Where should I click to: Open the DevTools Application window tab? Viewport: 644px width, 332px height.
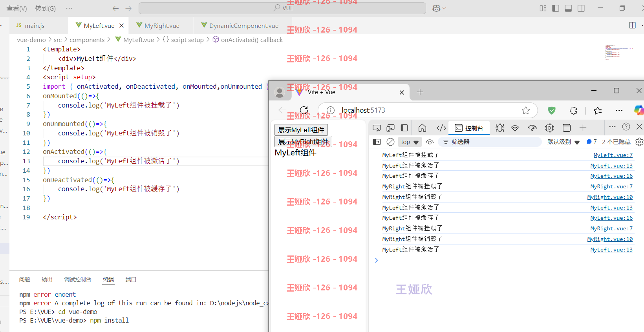[566, 128]
